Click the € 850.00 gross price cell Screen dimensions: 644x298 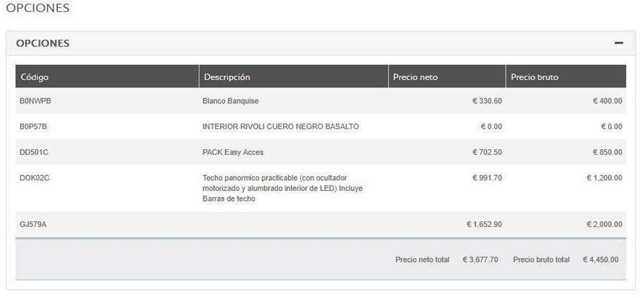click(x=607, y=152)
